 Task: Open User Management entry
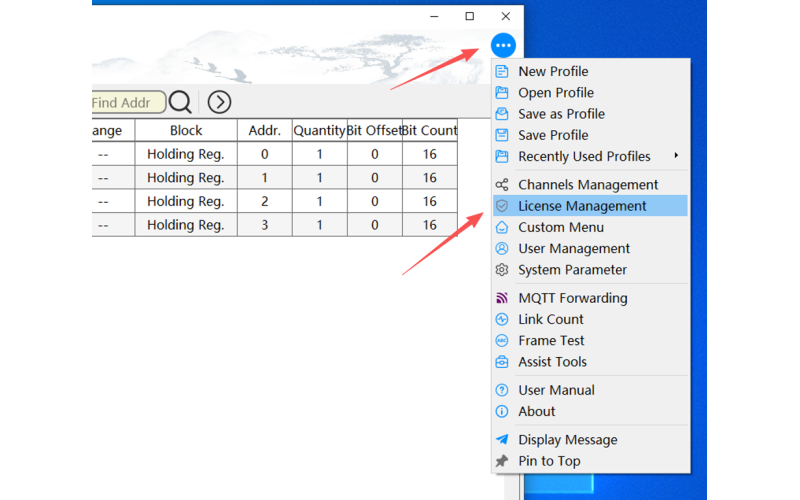pyautogui.click(x=590, y=248)
